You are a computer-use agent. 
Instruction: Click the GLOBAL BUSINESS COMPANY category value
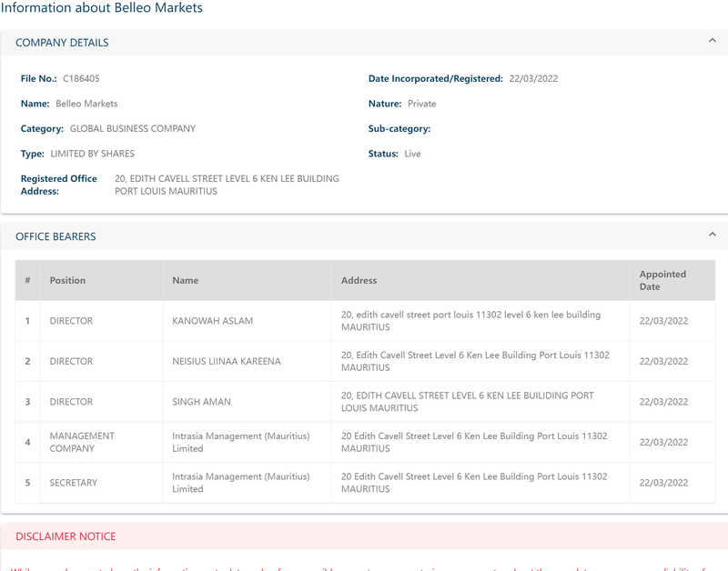tap(133, 128)
